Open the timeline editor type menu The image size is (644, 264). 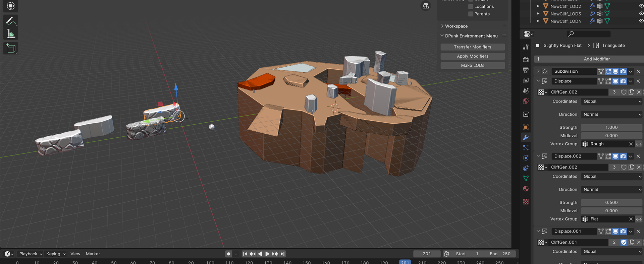tap(9, 254)
